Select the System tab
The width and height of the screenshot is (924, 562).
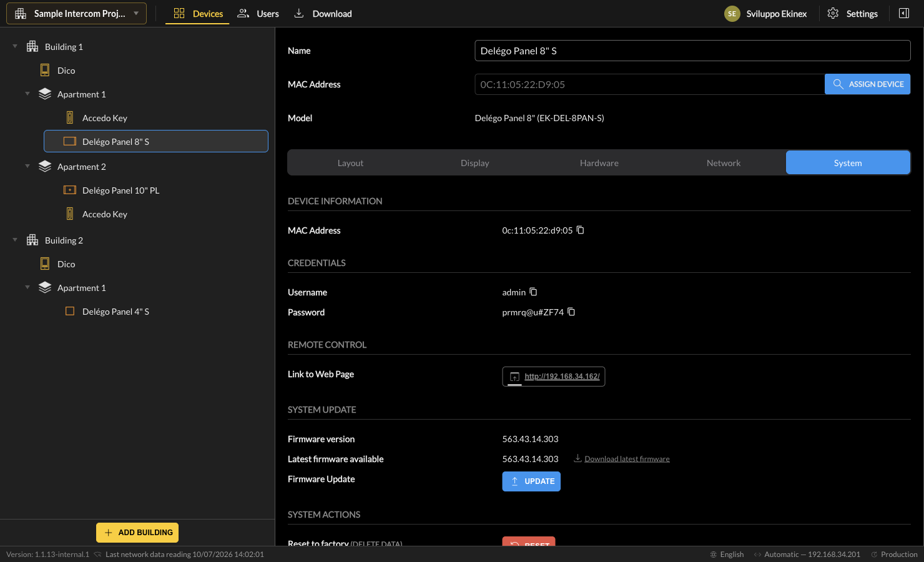[848, 163]
